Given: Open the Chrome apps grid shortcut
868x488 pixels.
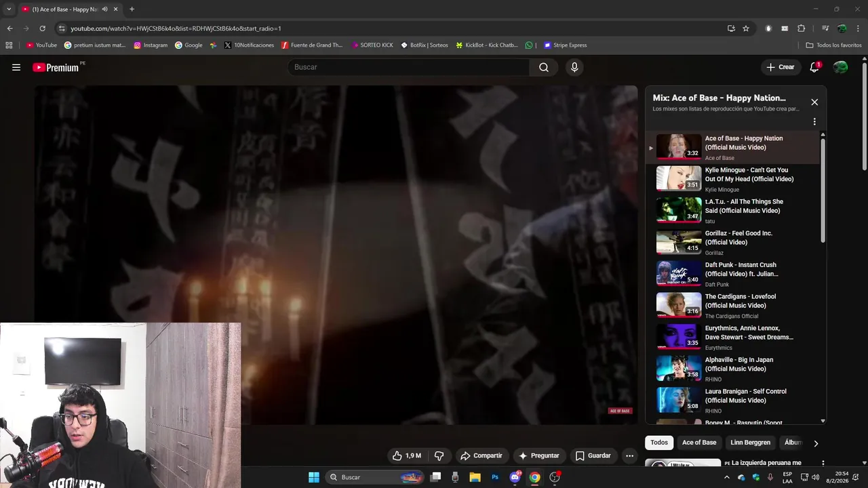Looking at the screenshot, I should click(x=9, y=45).
